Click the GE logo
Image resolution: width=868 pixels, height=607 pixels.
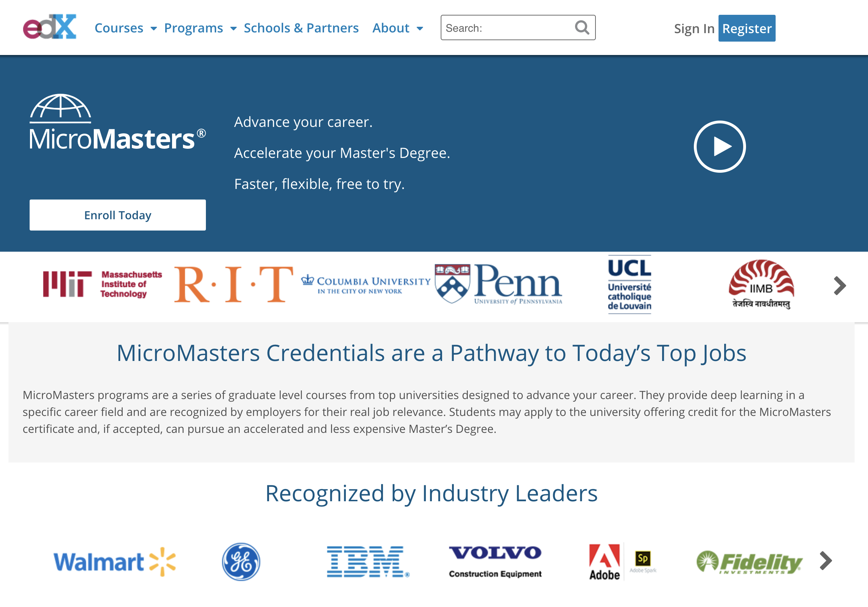(x=241, y=562)
